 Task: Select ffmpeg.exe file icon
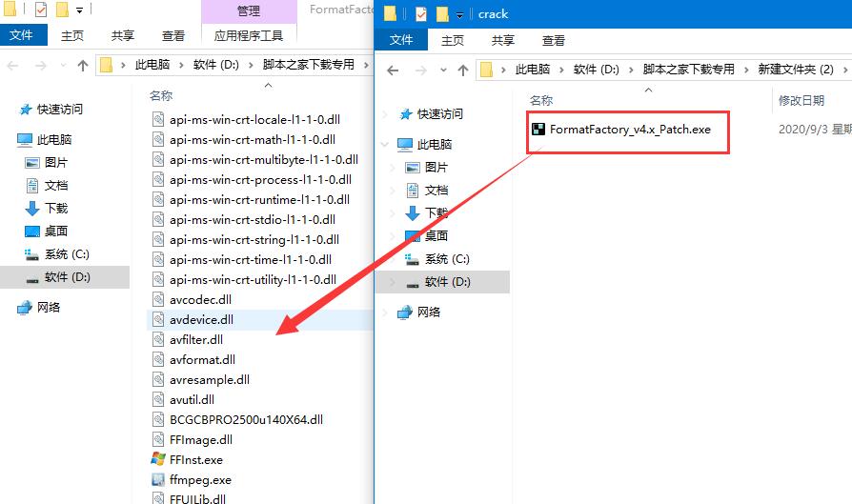158,479
